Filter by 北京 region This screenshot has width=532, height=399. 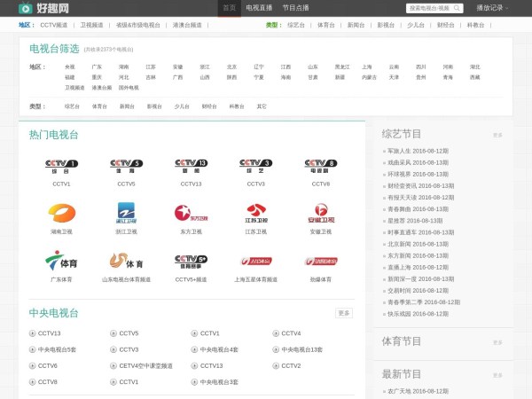pos(231,66)
